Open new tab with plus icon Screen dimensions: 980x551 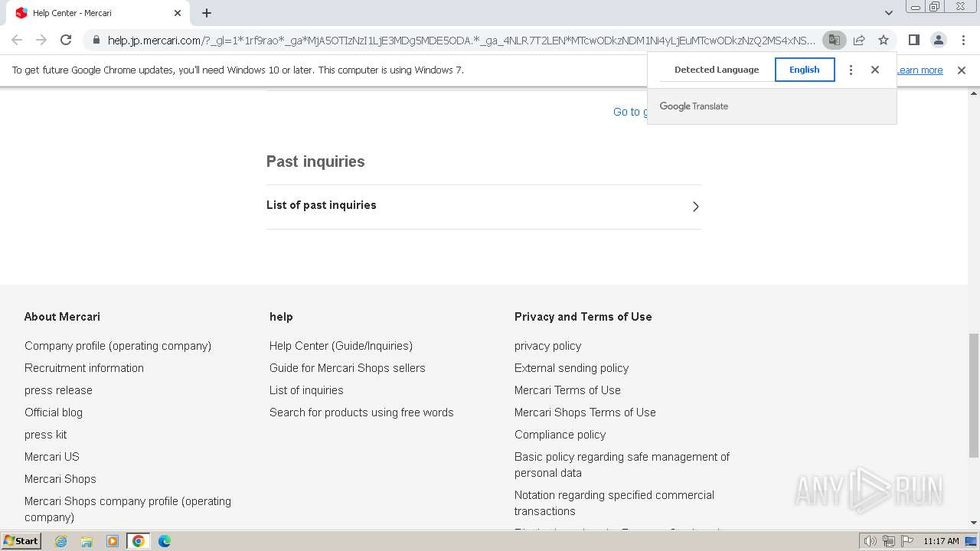[207, 13]
